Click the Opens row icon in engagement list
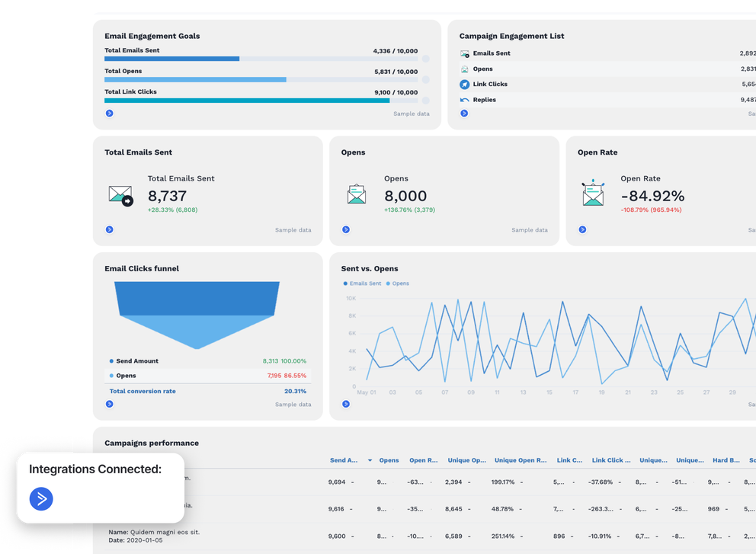This screenshot has width=756, height=554. [x=464, y=69]
